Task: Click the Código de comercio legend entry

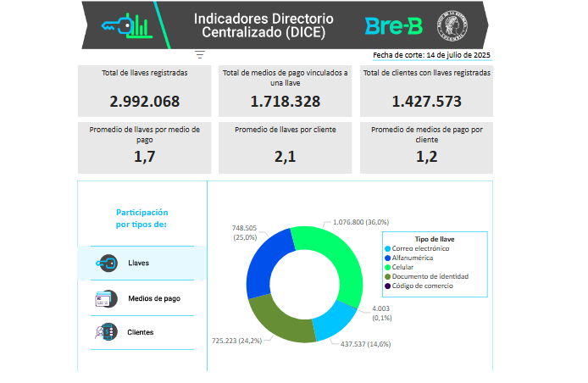Action: point(422,286)
